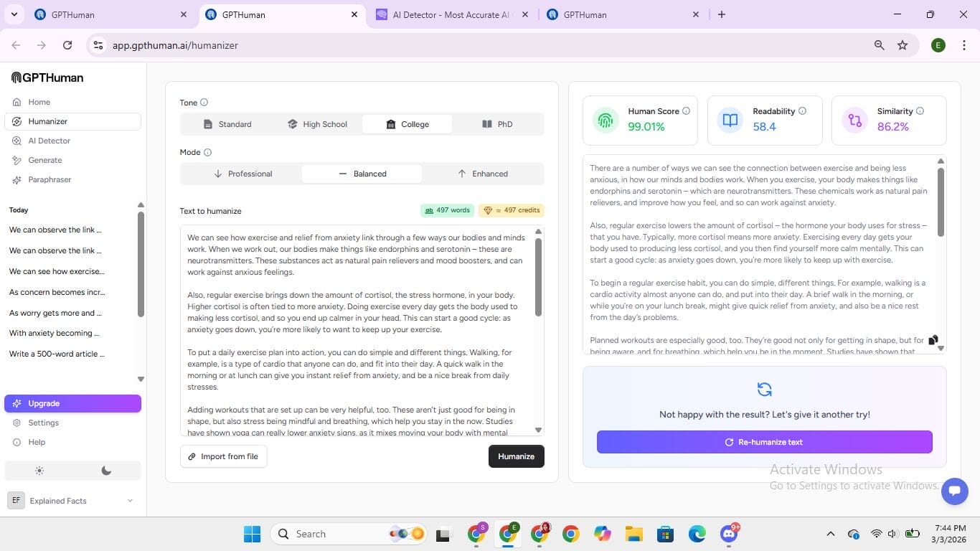Open the Chrome profile E avatar
Viewport: 980px width, 551px height.
pos(938,45)
